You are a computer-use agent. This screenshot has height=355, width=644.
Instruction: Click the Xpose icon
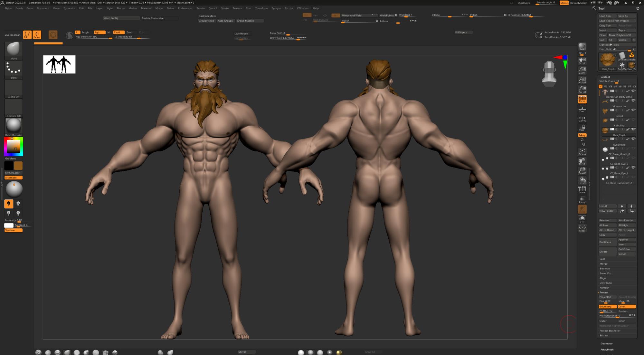coord(582,228)
